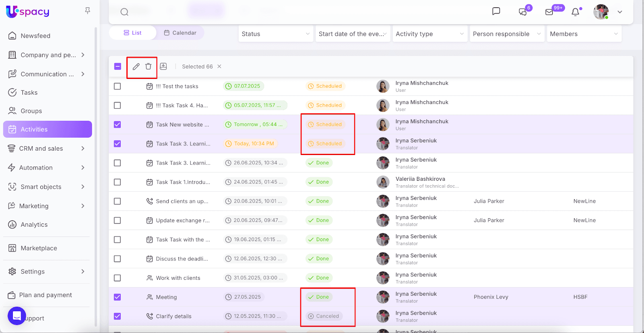Image resolution: width=644 pixels, height=333 pixels.
Task: Open the 'Work with clients' activity
Action: [178, 278]
